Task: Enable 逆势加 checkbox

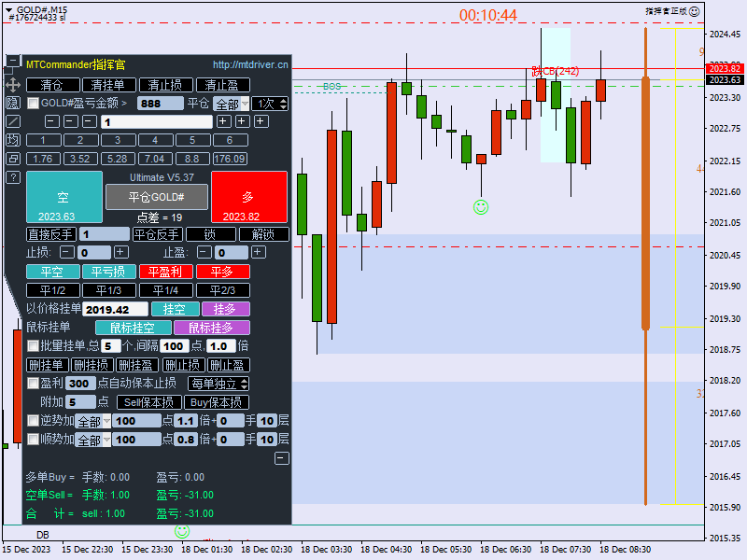Action: tap(33, 421)
